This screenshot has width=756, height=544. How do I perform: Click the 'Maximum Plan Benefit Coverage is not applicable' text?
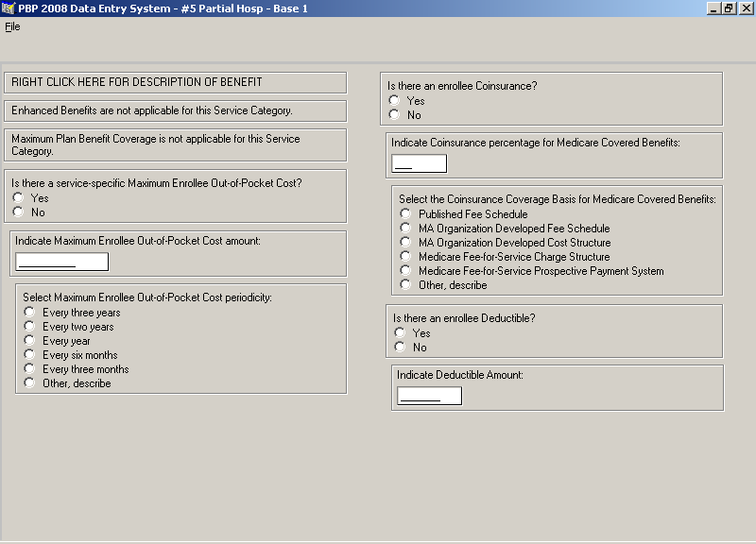click(x=156, y=144)
